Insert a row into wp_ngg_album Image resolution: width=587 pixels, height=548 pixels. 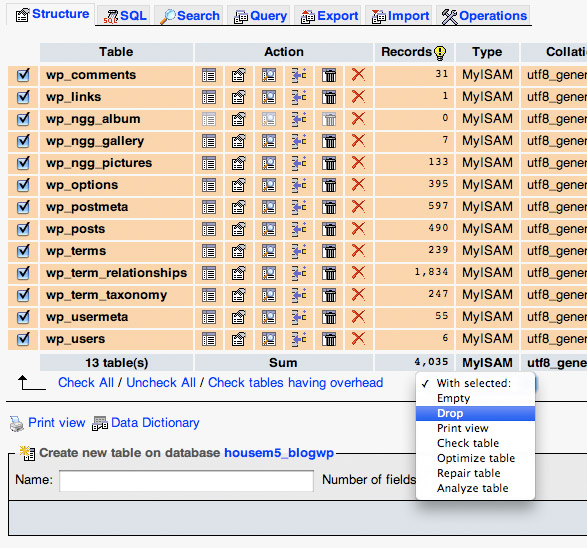tap(299, 119)
